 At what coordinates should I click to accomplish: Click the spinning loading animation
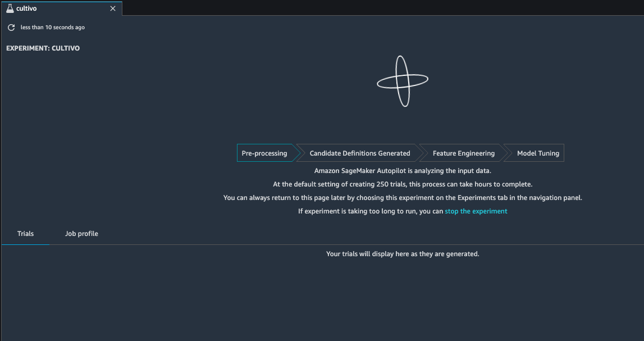[403, 81]
